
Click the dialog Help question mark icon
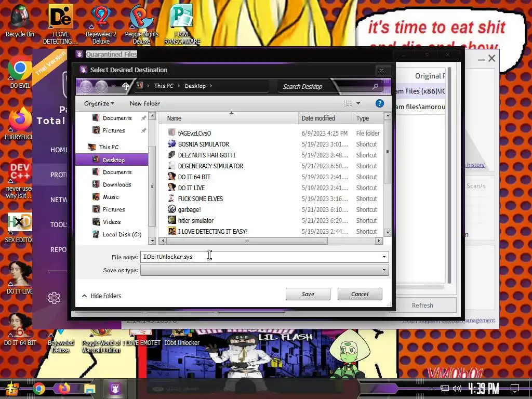(380, 103)
